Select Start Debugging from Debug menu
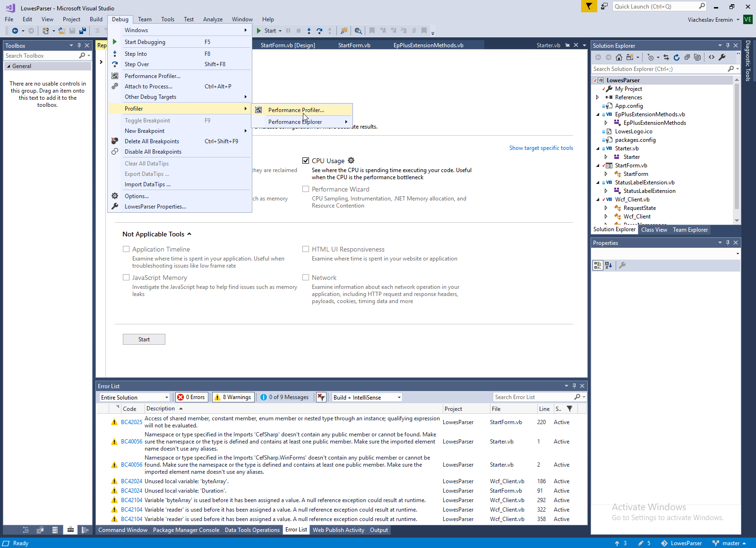Screen dimensions: 756x548 [180, 42]
